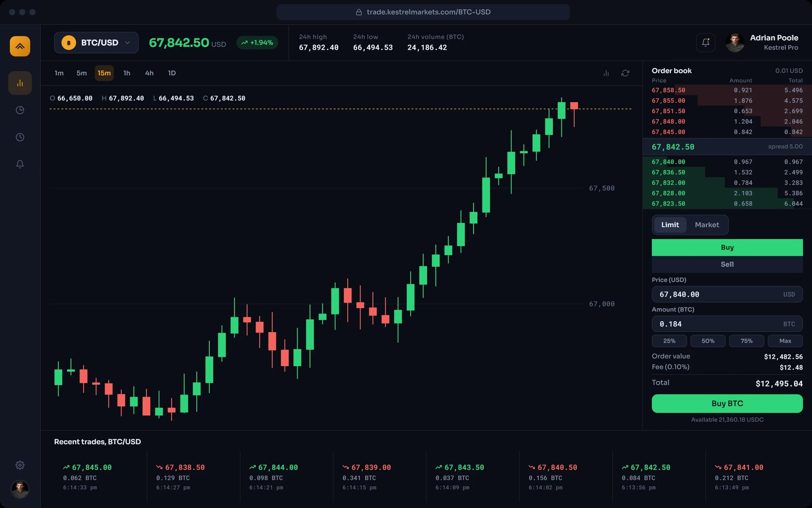Set amount to Max

coord(785,341)
